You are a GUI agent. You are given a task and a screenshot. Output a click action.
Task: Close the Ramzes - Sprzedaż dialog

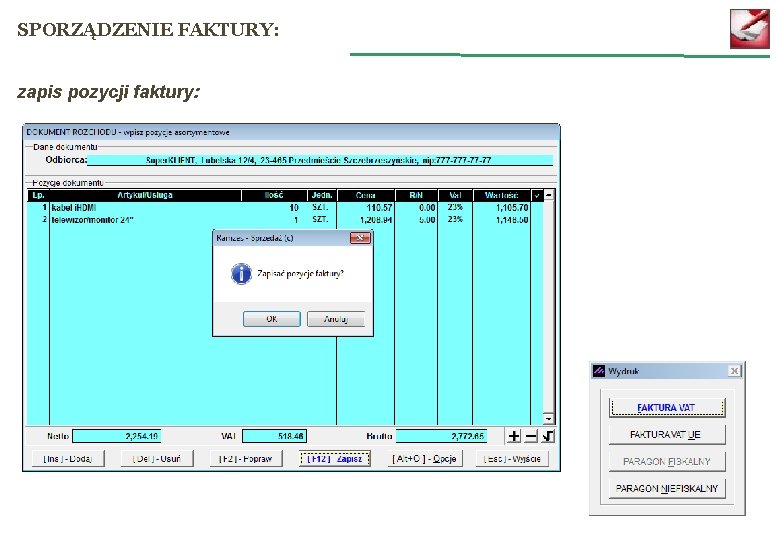click(360, 238)
